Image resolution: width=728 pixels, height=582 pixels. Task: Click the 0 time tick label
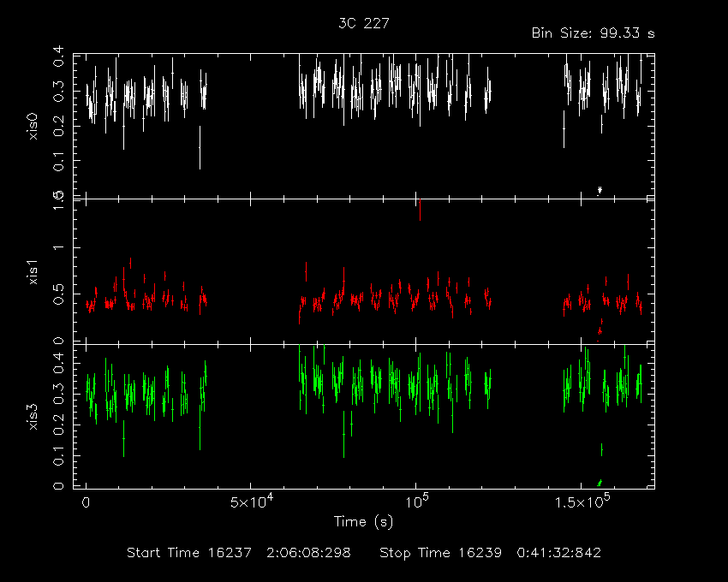pos(86,503)
